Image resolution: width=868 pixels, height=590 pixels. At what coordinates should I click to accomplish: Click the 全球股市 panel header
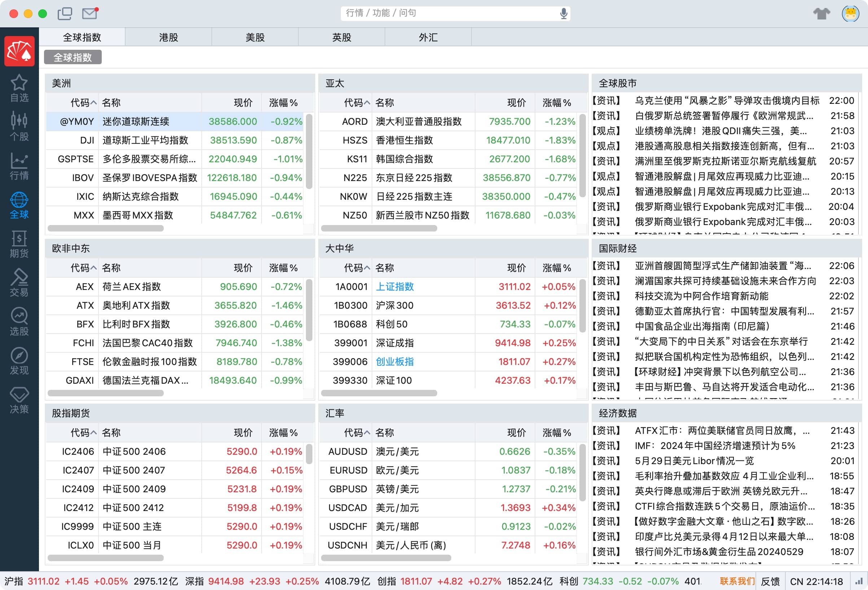[x=727, y=83]
